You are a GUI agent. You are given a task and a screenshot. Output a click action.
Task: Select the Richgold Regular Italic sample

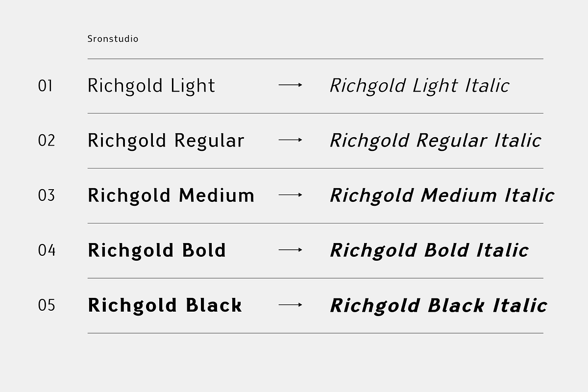pyautogui.click(x=435, y=141)
